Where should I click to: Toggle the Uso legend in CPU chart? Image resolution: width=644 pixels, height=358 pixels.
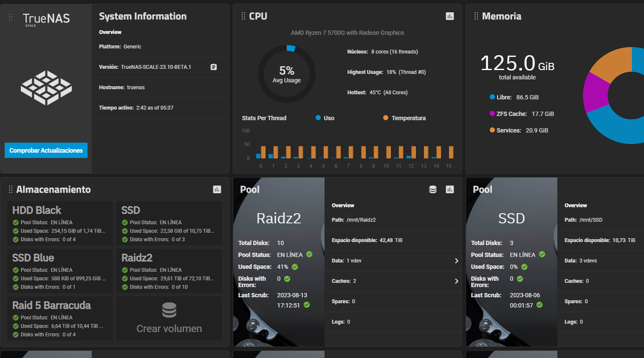(325, 118)
